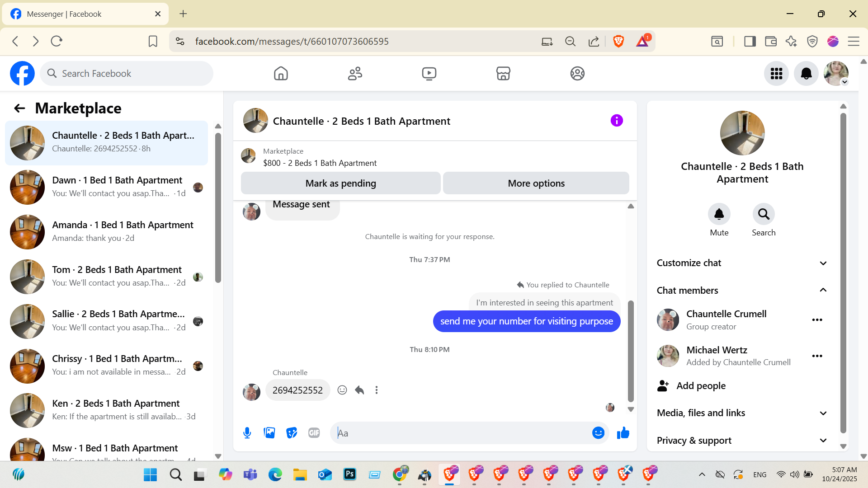Choose a sticker icon
Screen dimensions: 868x488
tap(292, 433)
